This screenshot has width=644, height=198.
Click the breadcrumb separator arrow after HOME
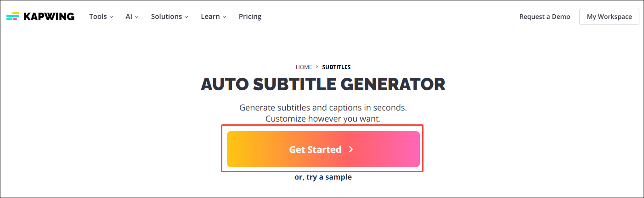[x=317, y=67]
